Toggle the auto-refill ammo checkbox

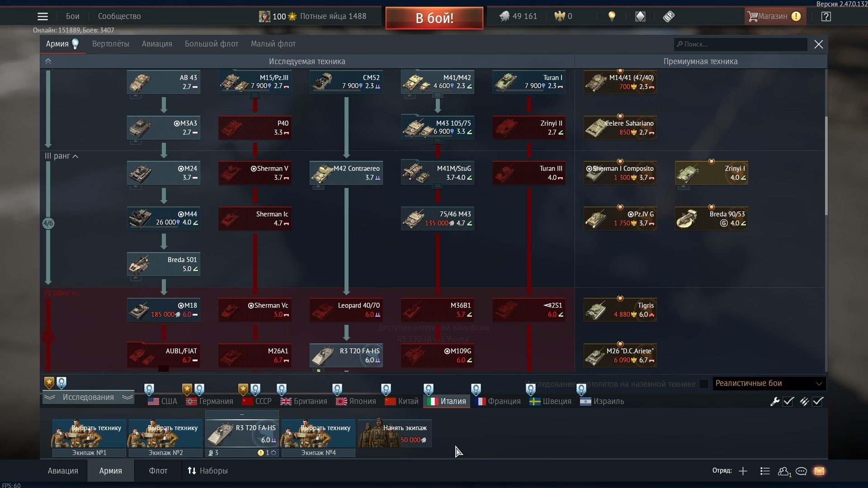(x=817, y=401)
